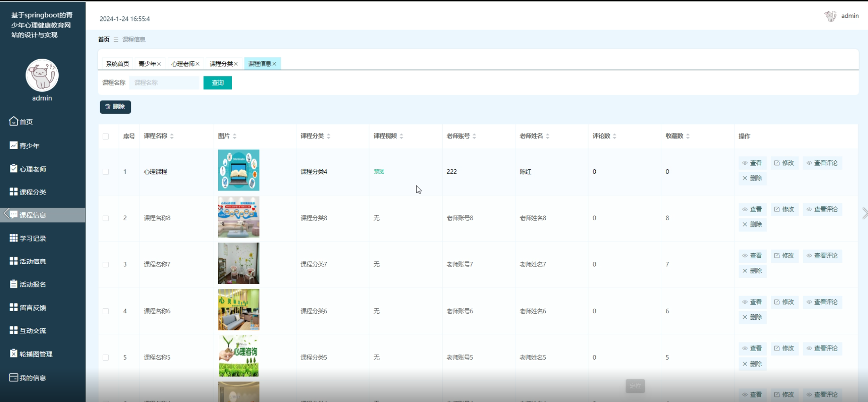868x402 pixels.
Task: Close the 青少年 tab
Action: click(159, 64)
